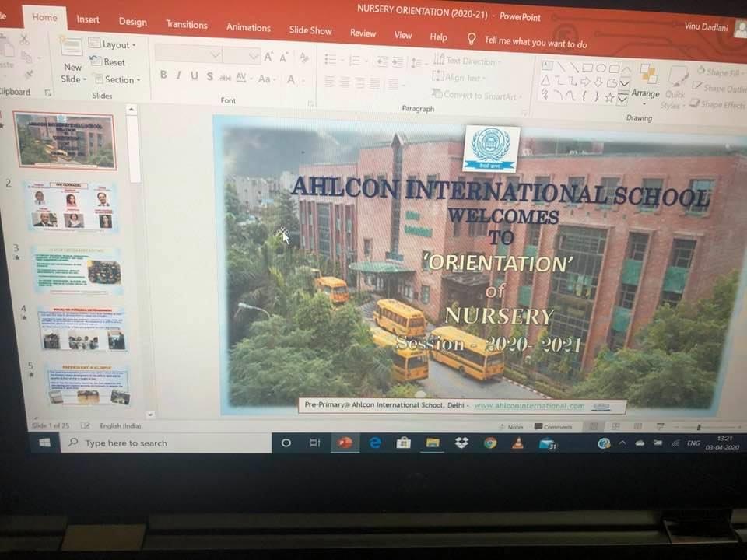Image resolution: width=747 pixels, height=560 pixels.
Task: Click Convert to SmartArt
Action: click(476, 95)
